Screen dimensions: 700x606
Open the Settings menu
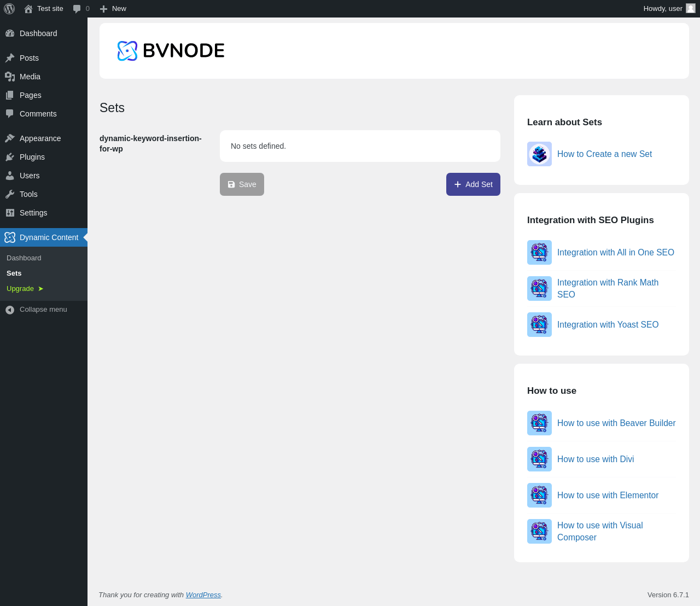click(44, 213)
